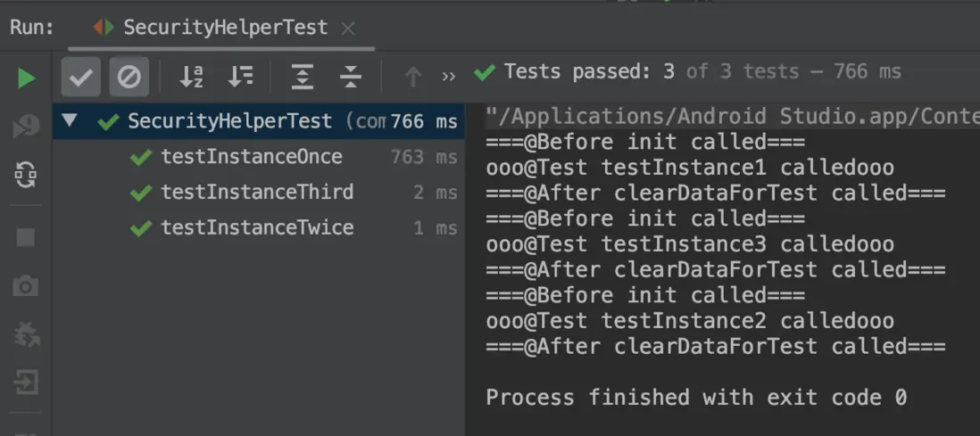Click the Rerun failed tests icon
The image size is (980, 436).
26,128
